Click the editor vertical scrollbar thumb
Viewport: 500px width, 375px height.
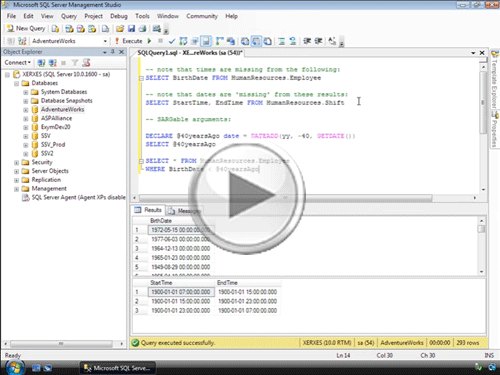(x=483, y=102)
